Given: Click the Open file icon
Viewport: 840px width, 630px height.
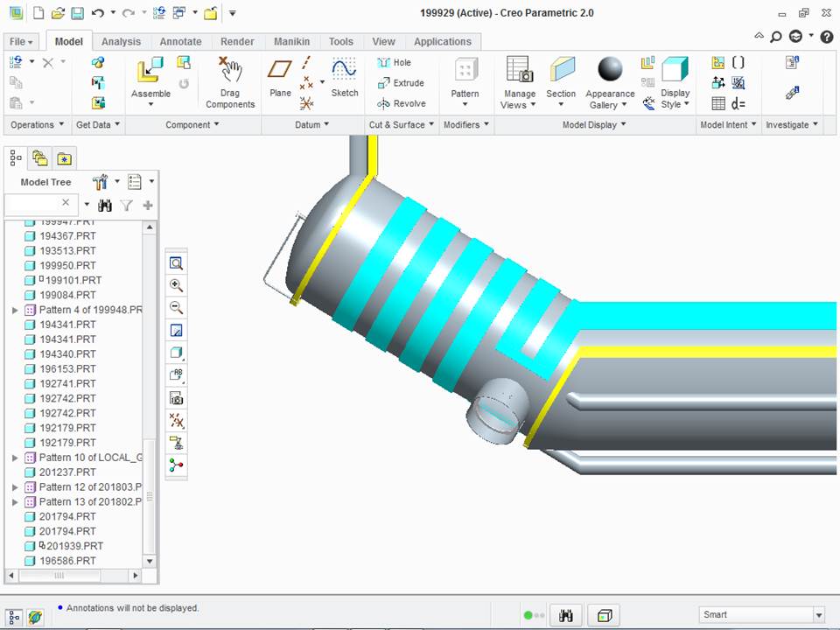Looking at the screenshot, I should click(x=58, y=13).
